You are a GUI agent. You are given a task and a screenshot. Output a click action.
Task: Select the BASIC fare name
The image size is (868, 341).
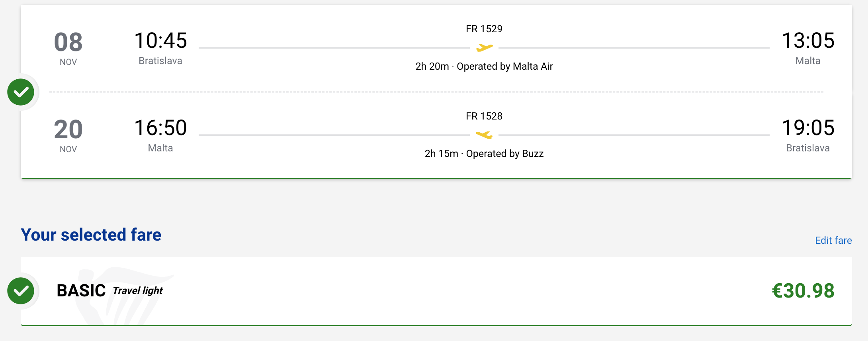[x=81, y=290]
